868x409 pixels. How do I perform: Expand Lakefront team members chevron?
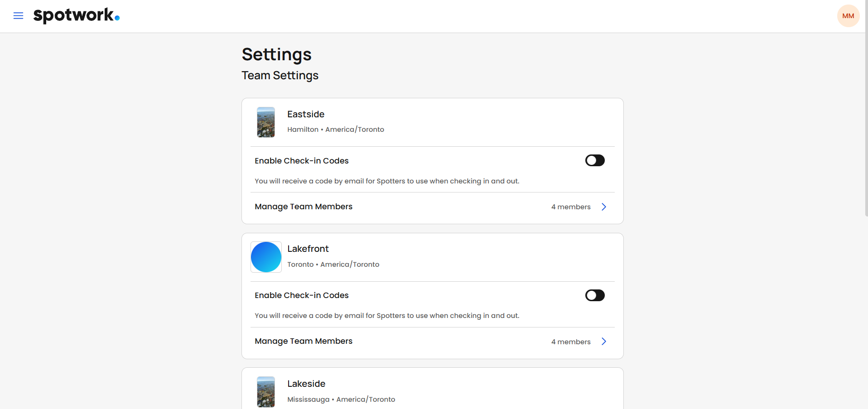click(603, 342)
